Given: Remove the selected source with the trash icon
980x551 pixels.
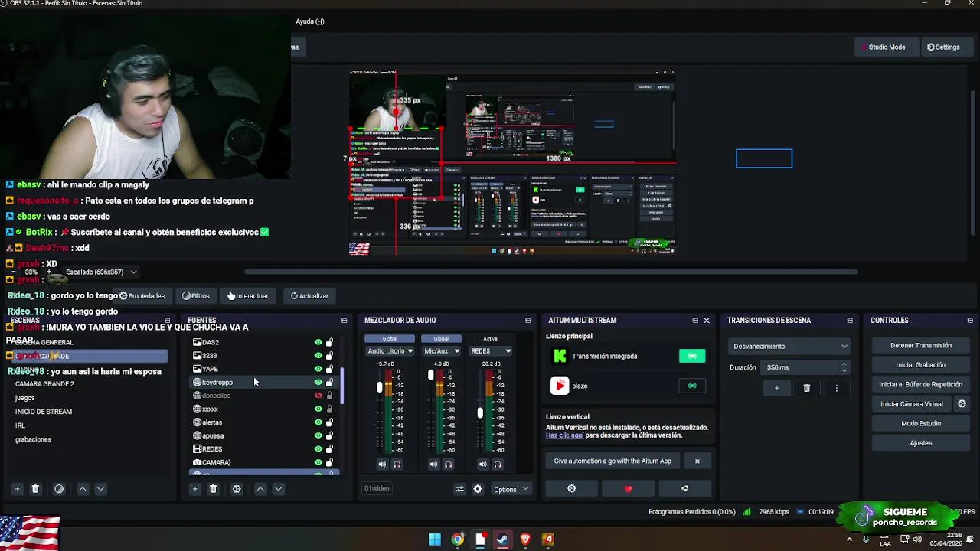Looking at the screenshot, I should click(213, 489).
